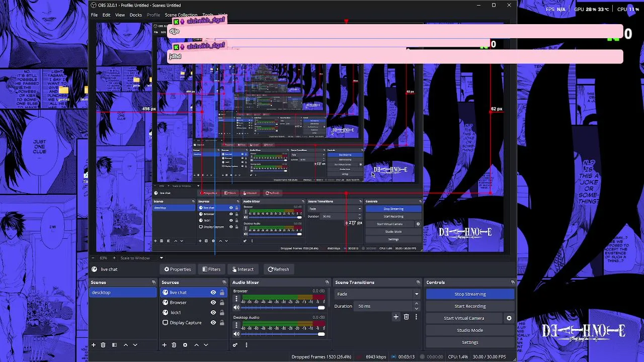Lock the live chat source
The height and width of the screenshot is (362, 644).
(222, 293)
